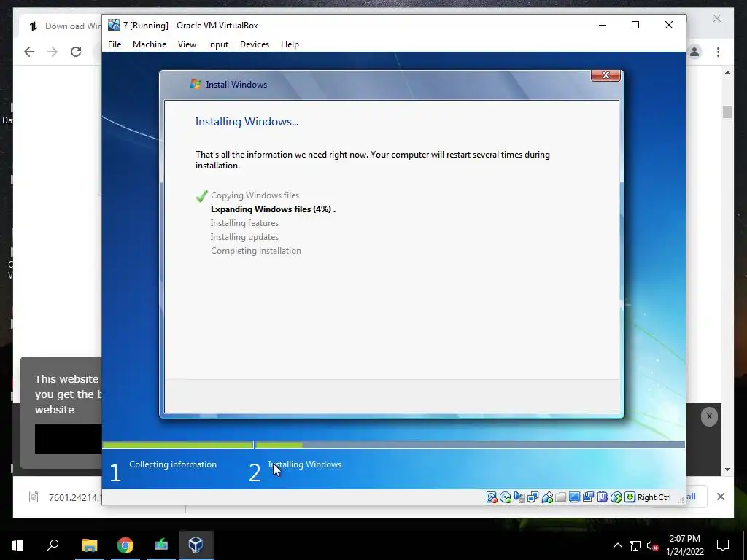
Task: Click the network adapter status icon
Action: point(533,497)
